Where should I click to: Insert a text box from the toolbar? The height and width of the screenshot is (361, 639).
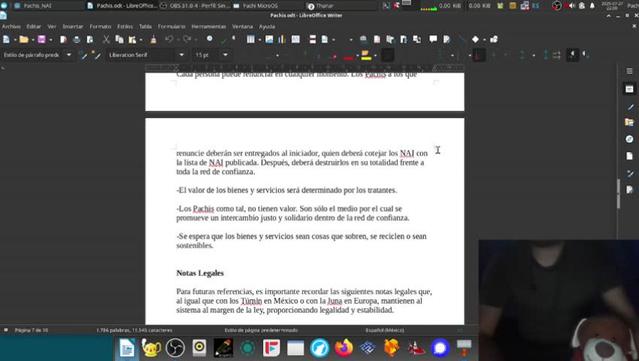pos(296,40)
